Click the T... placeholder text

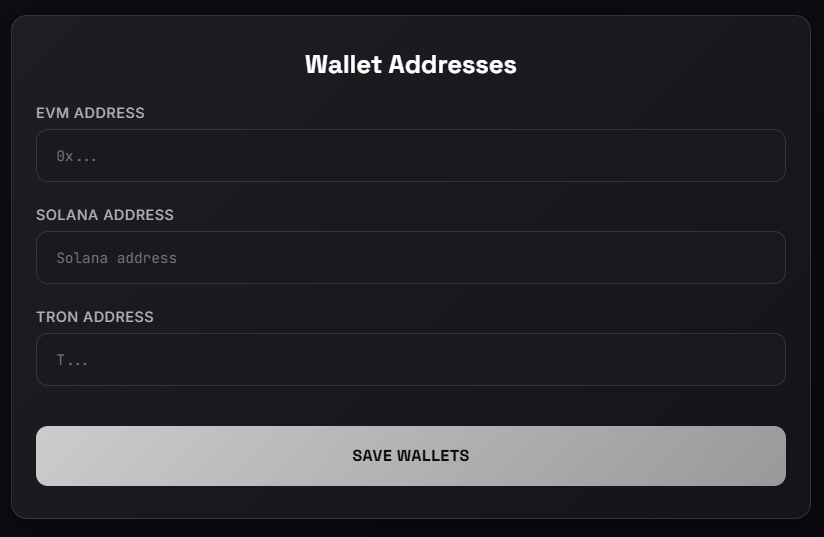pyautogui.click(x=72, y=360)
